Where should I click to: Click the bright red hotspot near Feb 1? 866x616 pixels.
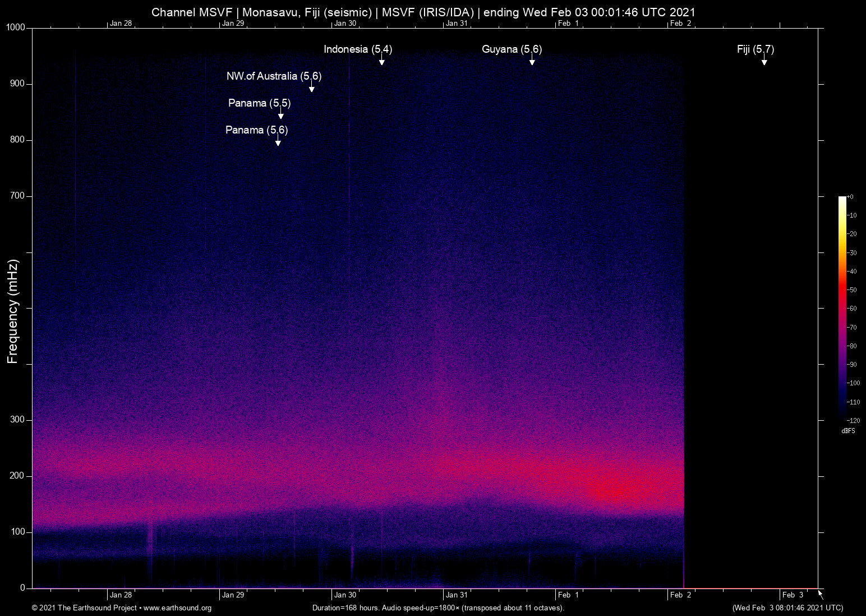pos(614,487)
